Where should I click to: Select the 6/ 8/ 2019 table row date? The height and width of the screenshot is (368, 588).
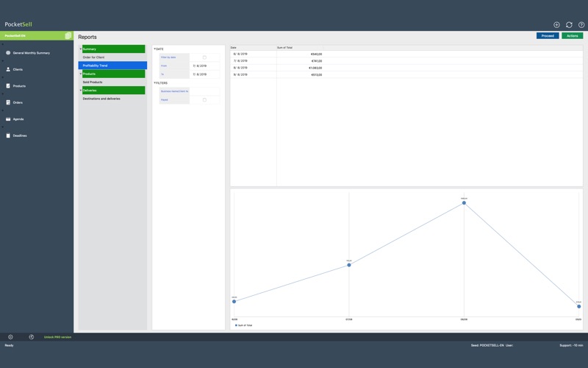(240, 54)
